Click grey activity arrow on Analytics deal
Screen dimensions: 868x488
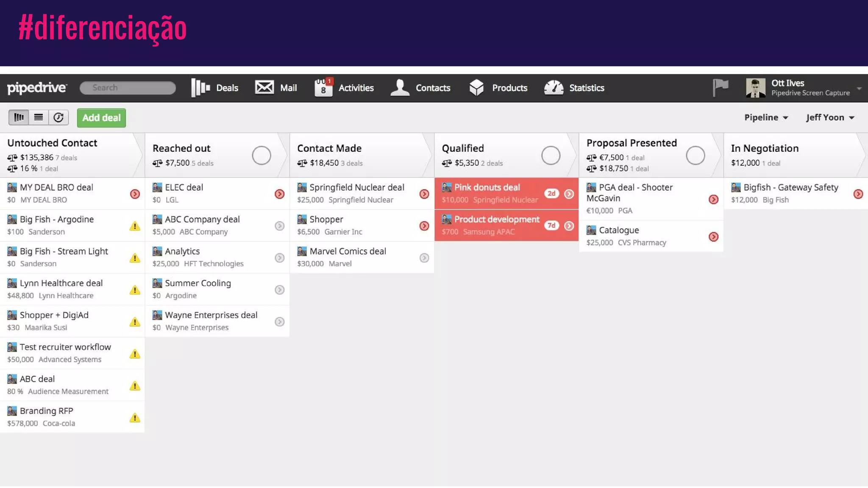tap(279, 258)
